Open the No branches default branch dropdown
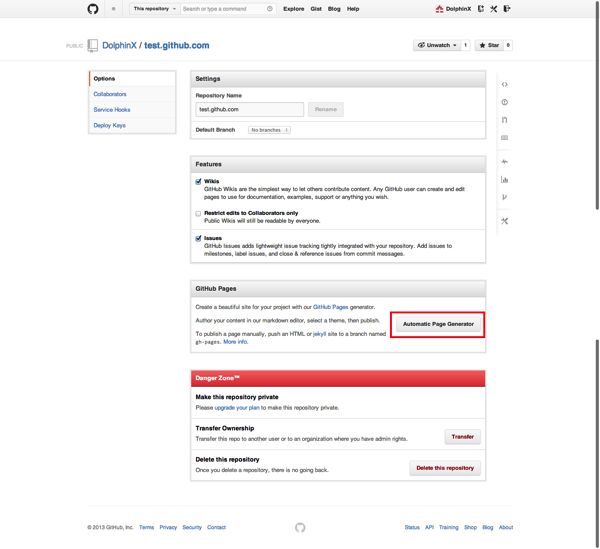Image resolution: width=600 pixels, height=549 pixels. point(269,130)
